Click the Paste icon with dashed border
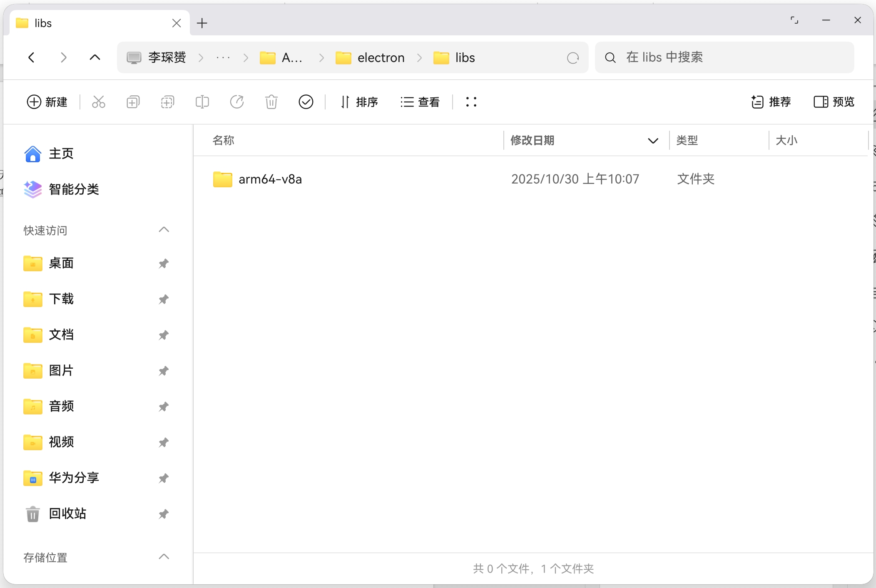Image resolution: width=876 pixels, height=588 pixels. point(167,102)
